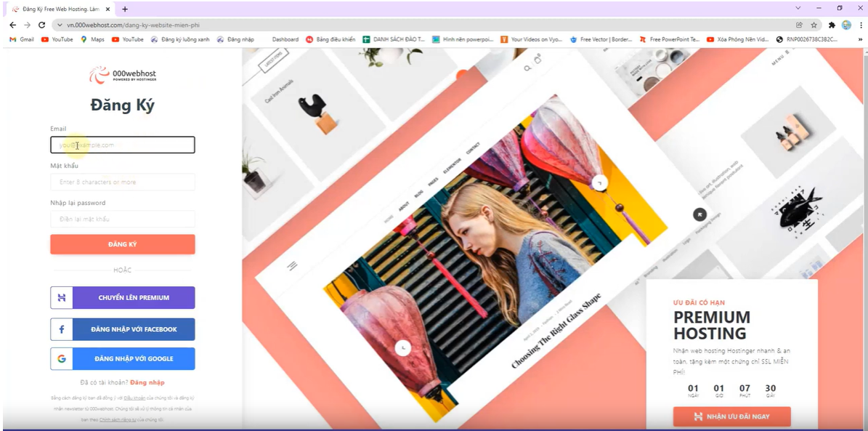Go back using the browser back arrow

pos(12,25)
